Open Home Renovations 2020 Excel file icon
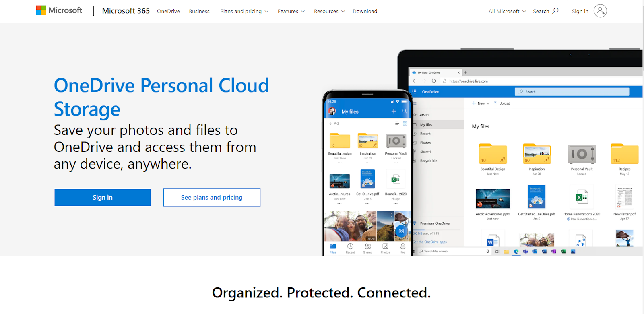The width and height of the screenshot is (644, 314). coord(582,197)
